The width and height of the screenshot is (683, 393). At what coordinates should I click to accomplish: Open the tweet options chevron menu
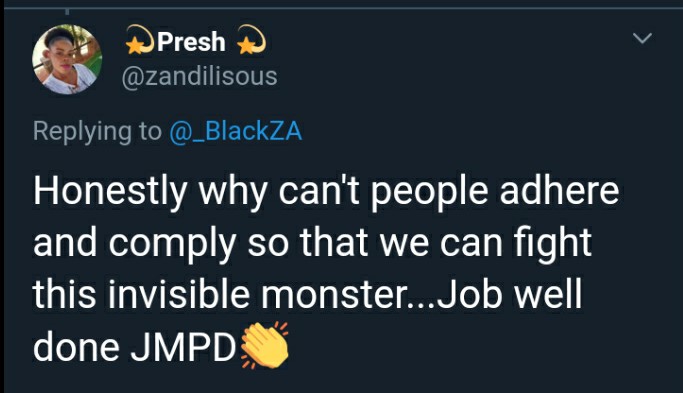642,38
